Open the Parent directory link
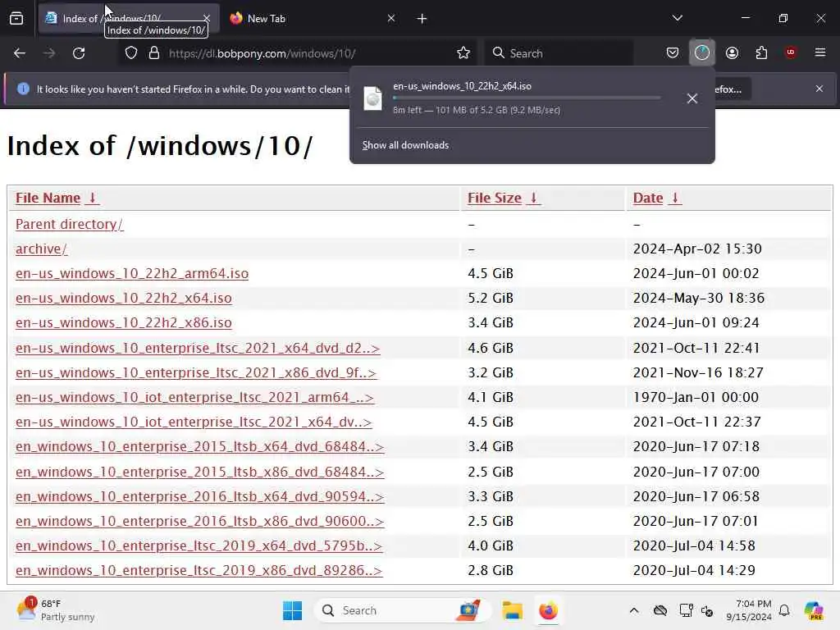The image size is (840, 630). coord(69,224)
